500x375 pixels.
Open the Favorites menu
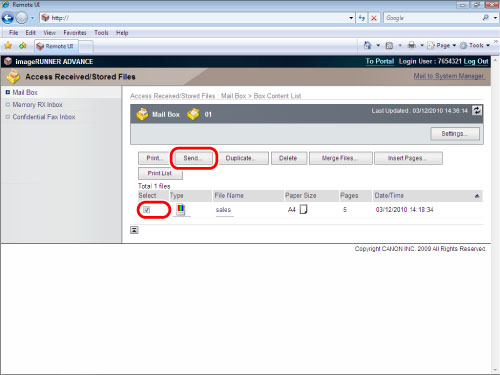click(x=75, y=33)
